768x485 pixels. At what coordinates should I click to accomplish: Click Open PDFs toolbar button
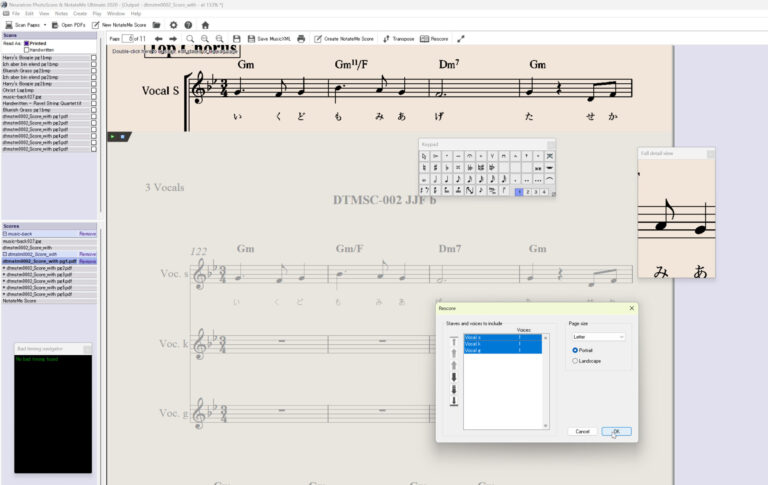(x=69, y=25)
